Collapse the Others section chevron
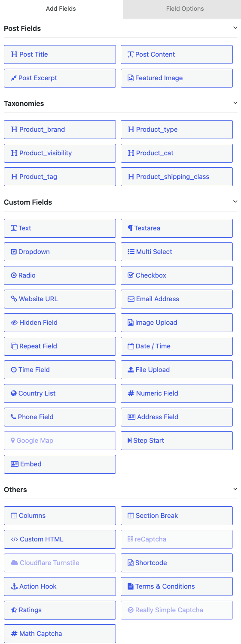This screenshot has height=644, width=241. [x=235, y=489]
